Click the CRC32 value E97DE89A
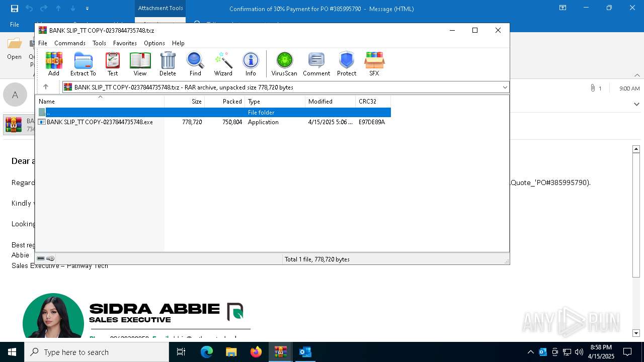 tap(372, 122)
